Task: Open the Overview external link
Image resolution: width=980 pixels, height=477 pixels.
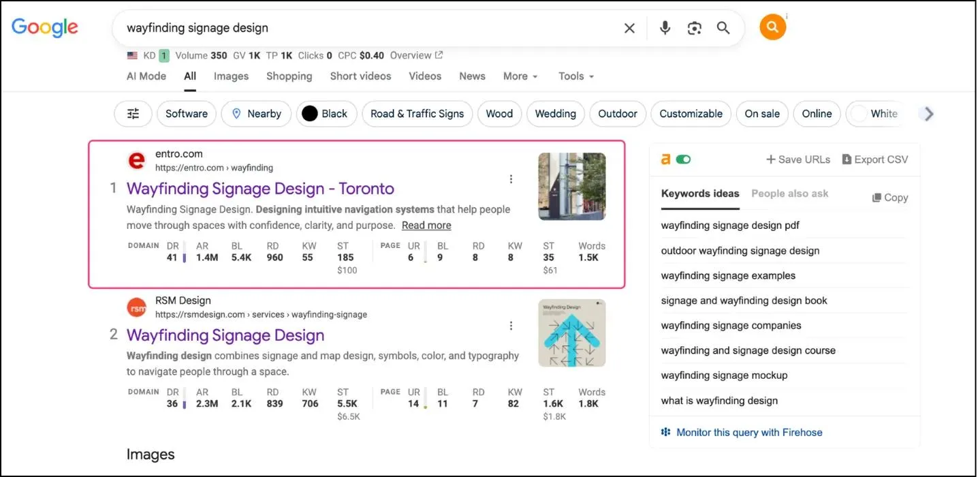Action: coord(416,55)
